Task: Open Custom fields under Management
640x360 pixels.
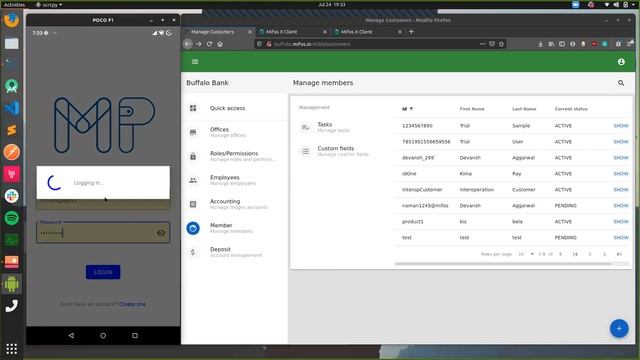Action: click(341, 151)
